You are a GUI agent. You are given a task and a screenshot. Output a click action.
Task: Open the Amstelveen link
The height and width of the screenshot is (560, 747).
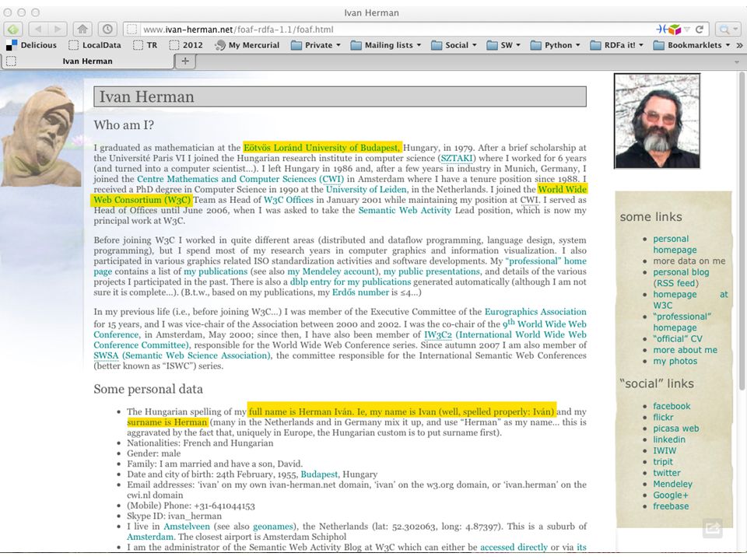click(186, 527)
